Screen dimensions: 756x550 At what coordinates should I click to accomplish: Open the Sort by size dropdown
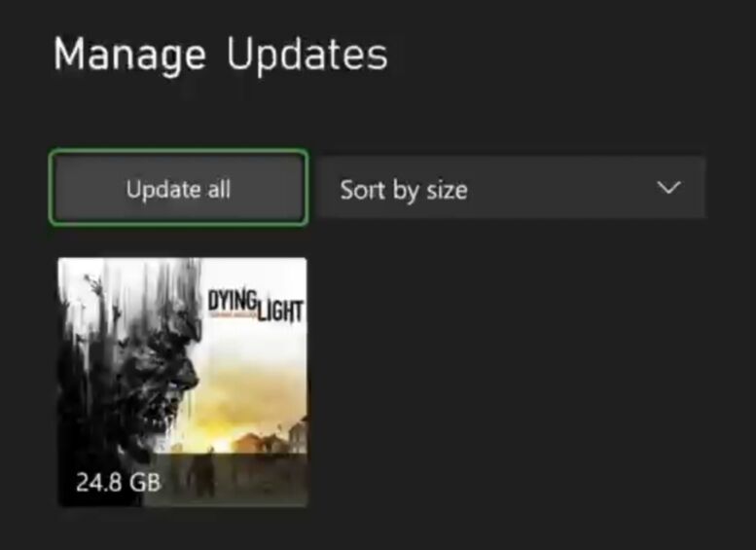(x=511, y=188)
